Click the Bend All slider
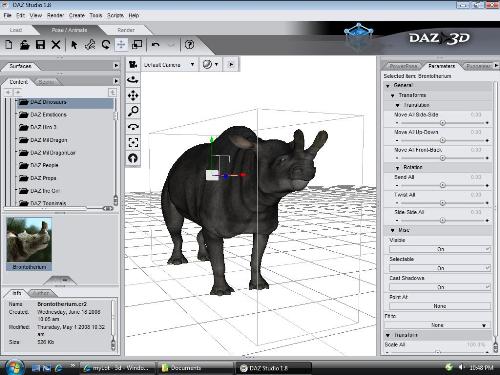 [442, 185]
